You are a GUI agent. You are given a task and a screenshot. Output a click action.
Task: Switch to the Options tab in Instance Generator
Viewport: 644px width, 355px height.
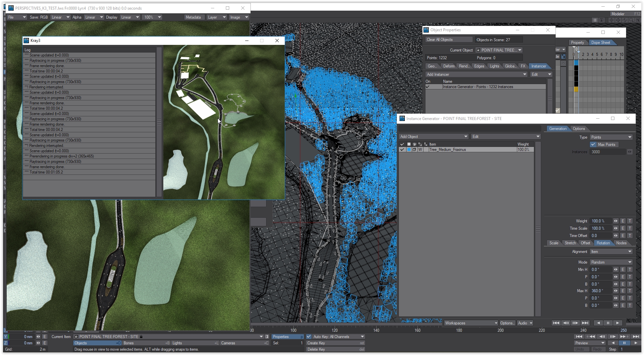tap(578, 129)
